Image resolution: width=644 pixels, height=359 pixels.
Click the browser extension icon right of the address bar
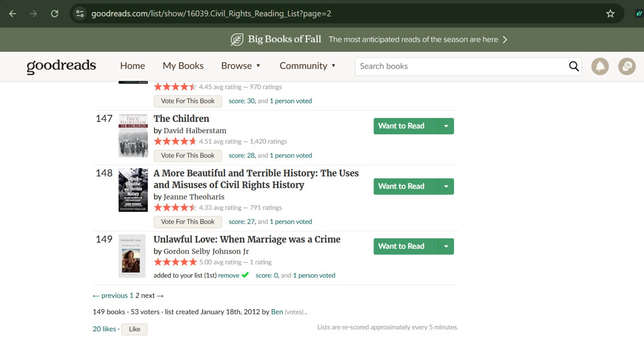639,14
